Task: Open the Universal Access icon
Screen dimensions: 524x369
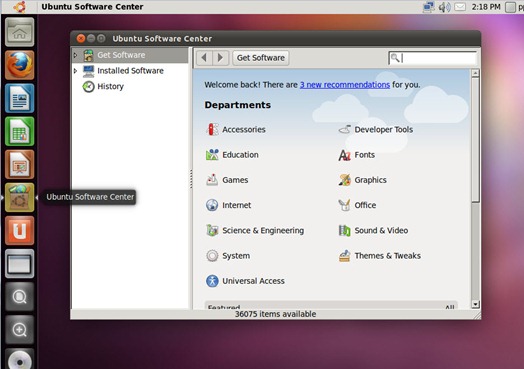Action: click(212, 281)
